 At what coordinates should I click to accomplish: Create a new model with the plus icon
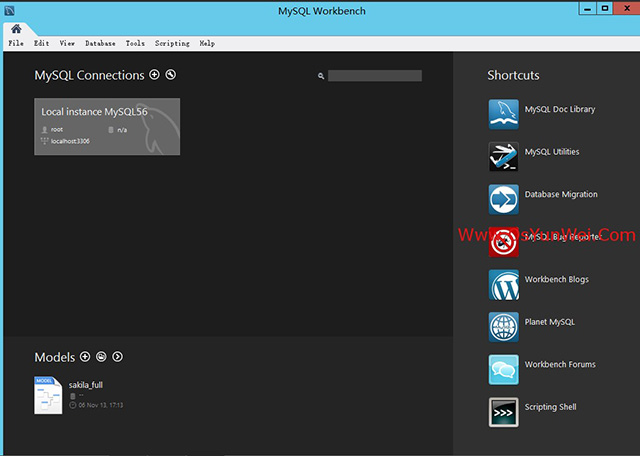tap(85, 357)
